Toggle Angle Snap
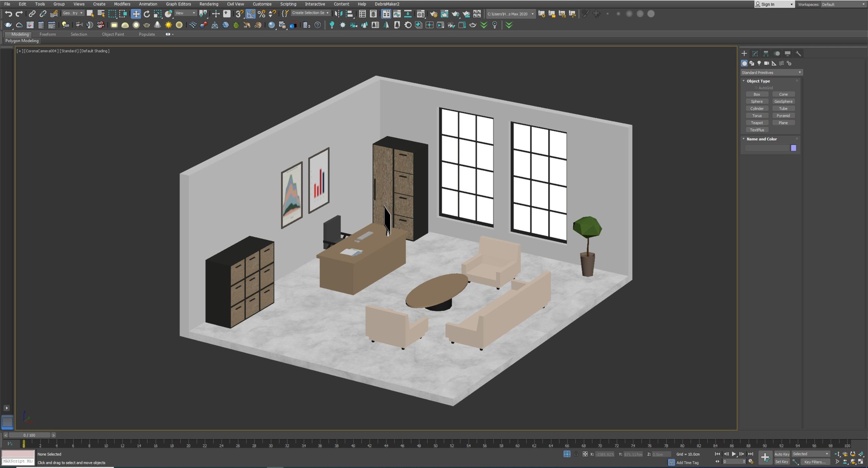 click(x=250, y=14)
